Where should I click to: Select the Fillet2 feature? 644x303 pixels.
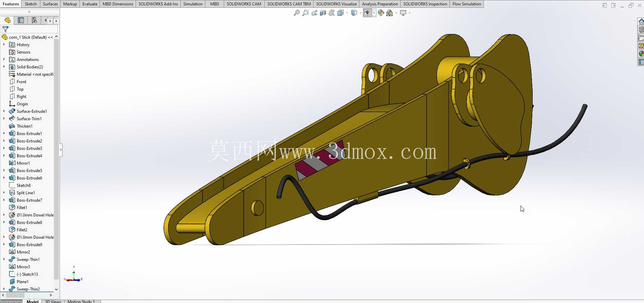(18, 230)
